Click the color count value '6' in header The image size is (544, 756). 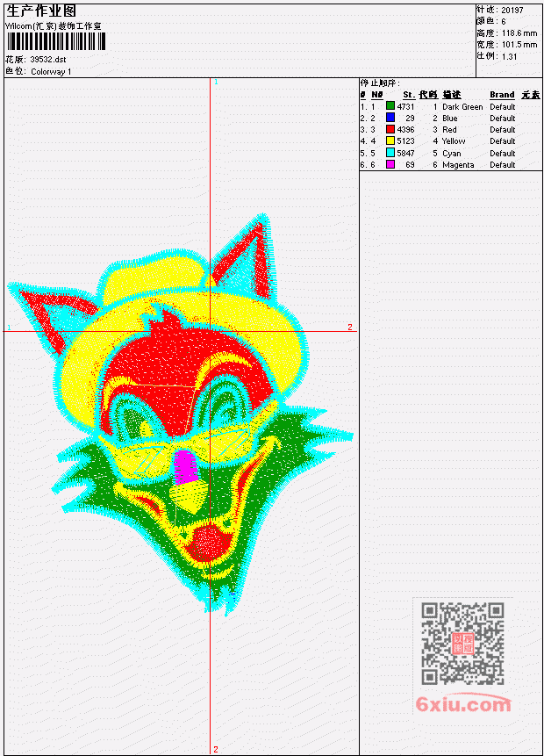click(x=504, y=21)
